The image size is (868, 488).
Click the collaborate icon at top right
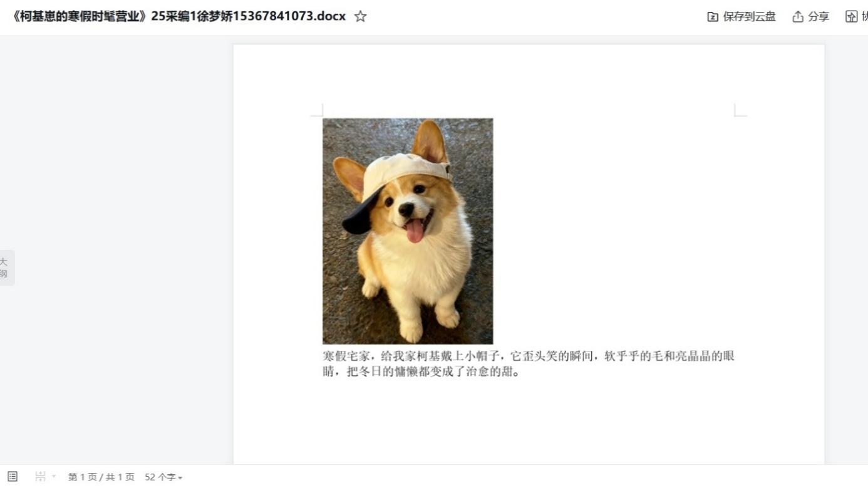point(852,17)
